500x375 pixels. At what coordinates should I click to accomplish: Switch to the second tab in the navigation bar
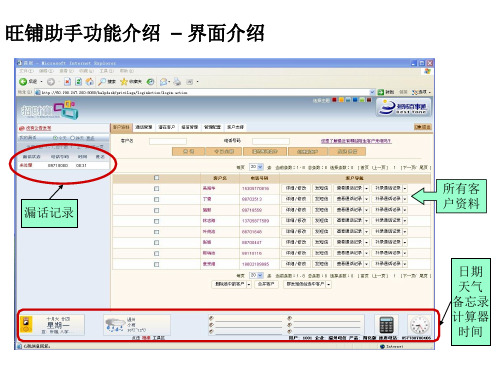click(x=144, y=127)
